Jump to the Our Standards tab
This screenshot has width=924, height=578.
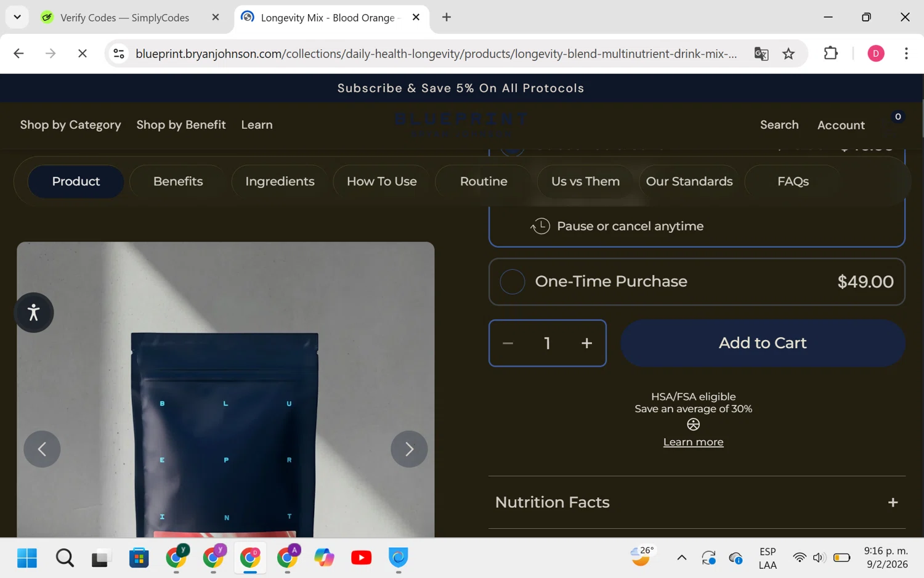coord(689,181)
